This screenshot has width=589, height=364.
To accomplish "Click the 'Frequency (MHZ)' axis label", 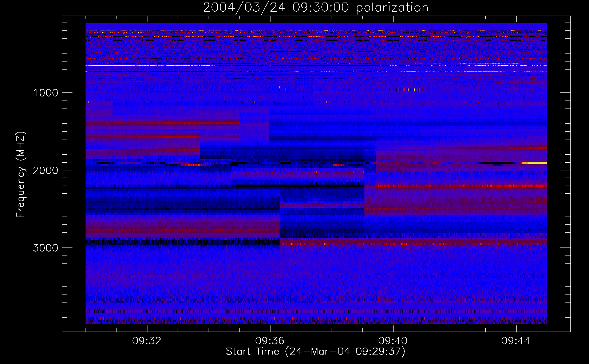I will pos(21,175).
